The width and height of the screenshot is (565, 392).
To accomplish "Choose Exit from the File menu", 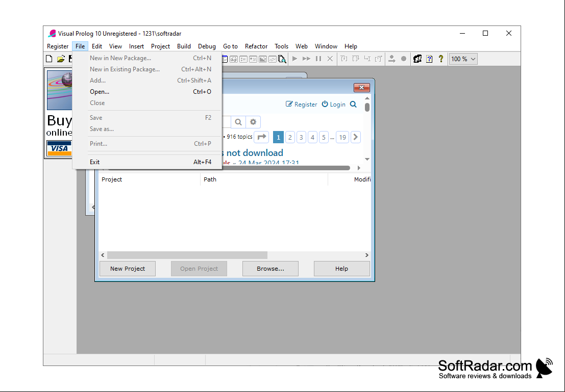I will (x=147, y=162).
